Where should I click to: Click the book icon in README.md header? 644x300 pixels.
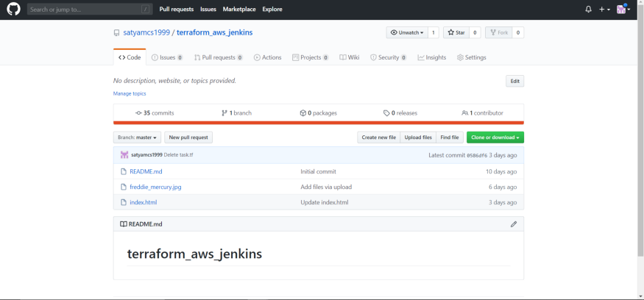coord(123,224)
